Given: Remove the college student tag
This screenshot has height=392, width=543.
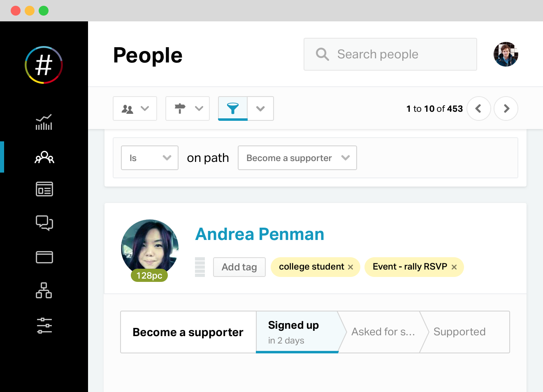Looking at the screenshot, I should tap(350, 267).
